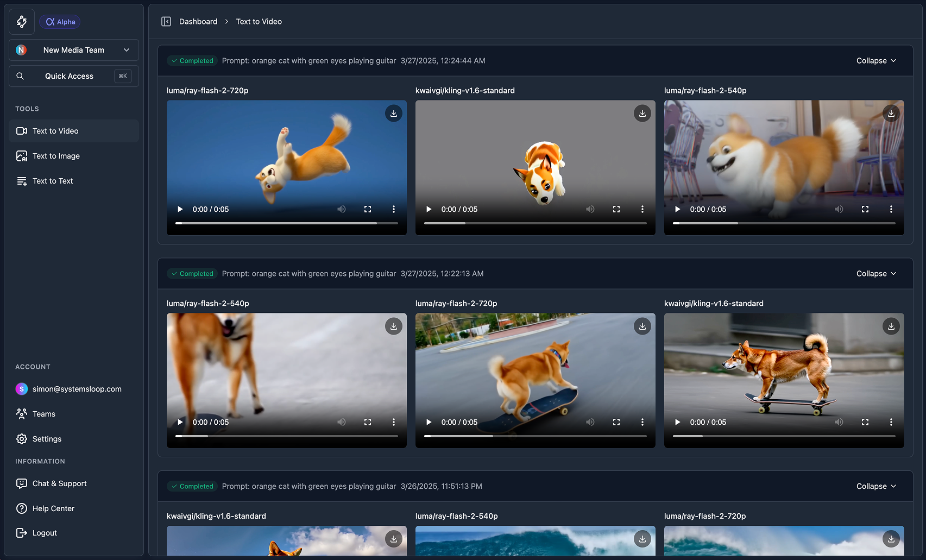
Task: Open Chat & Support
Action: 59,483
